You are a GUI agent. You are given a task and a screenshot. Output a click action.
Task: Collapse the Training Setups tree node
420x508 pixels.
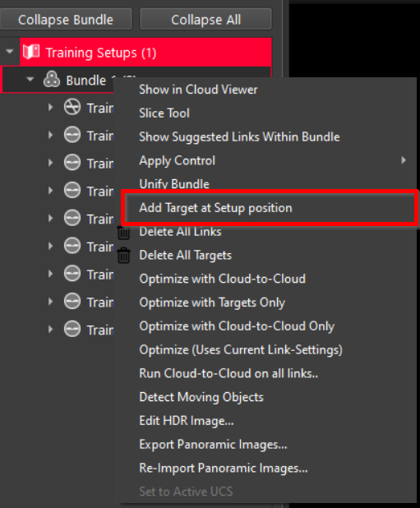coord(10,52)
